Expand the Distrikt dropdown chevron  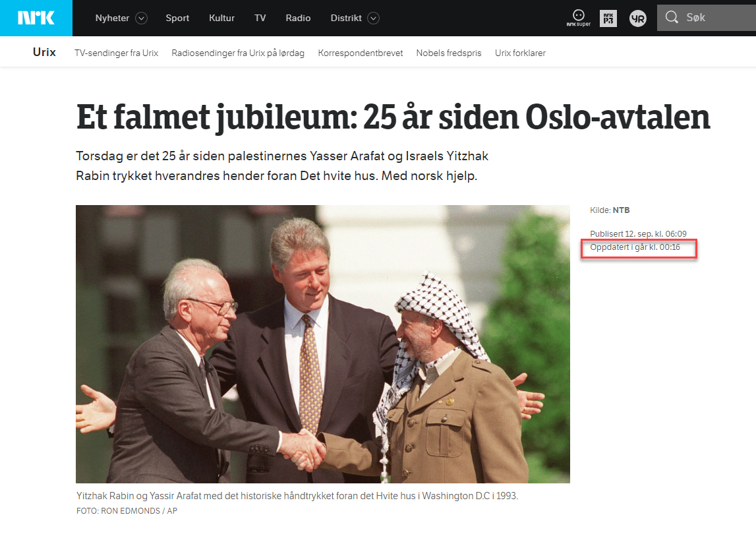pos(373,18)
